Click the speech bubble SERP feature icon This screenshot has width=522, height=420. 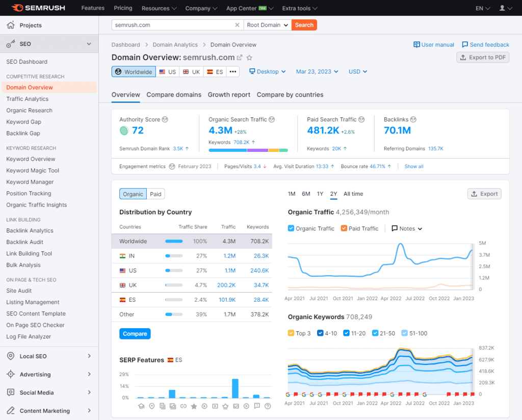(257, 406)
